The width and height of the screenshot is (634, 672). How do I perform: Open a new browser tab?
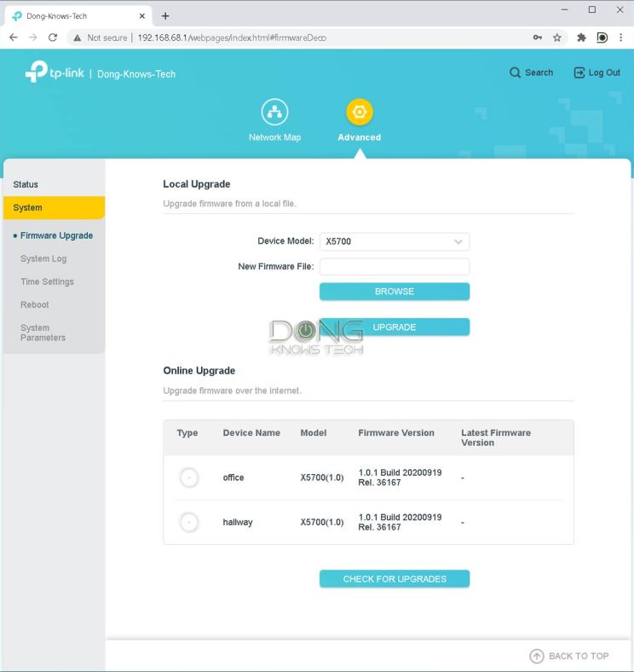(165, 16)
